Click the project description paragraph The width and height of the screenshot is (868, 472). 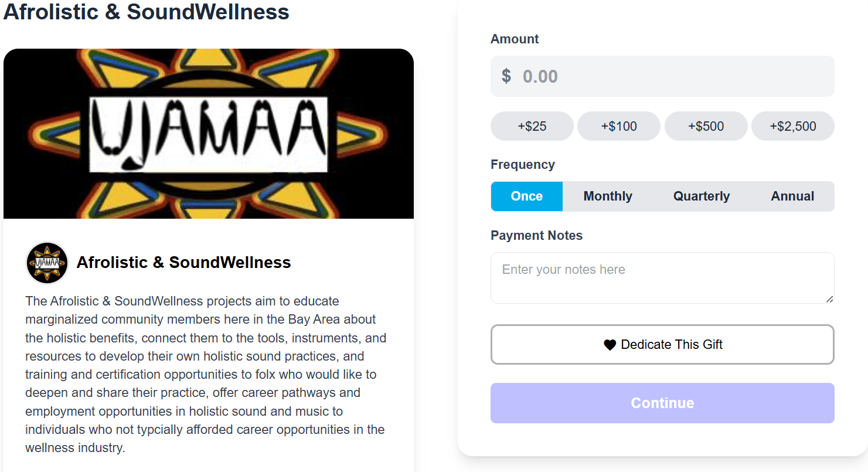point(205,374)
